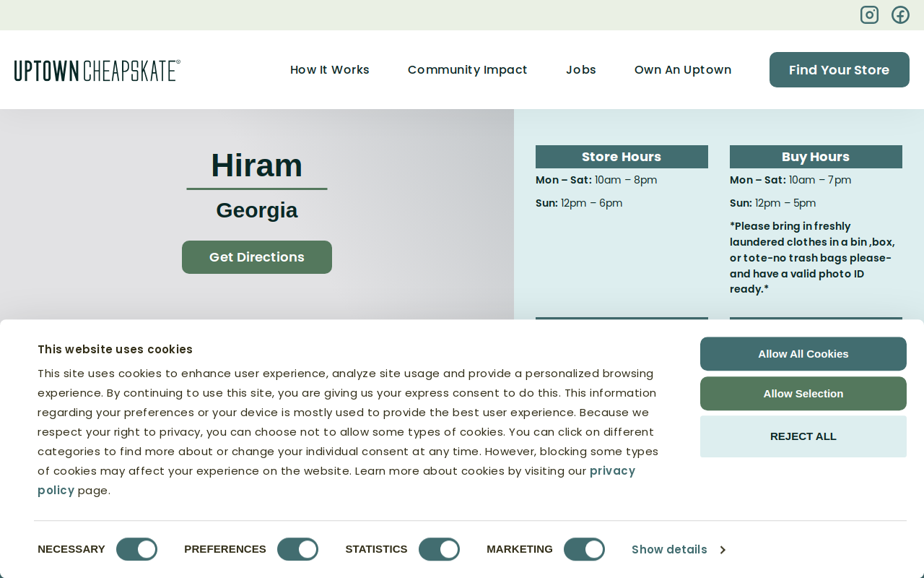Click Get Directions for Hiram store
924x578 pixels.
click(257, 257)
